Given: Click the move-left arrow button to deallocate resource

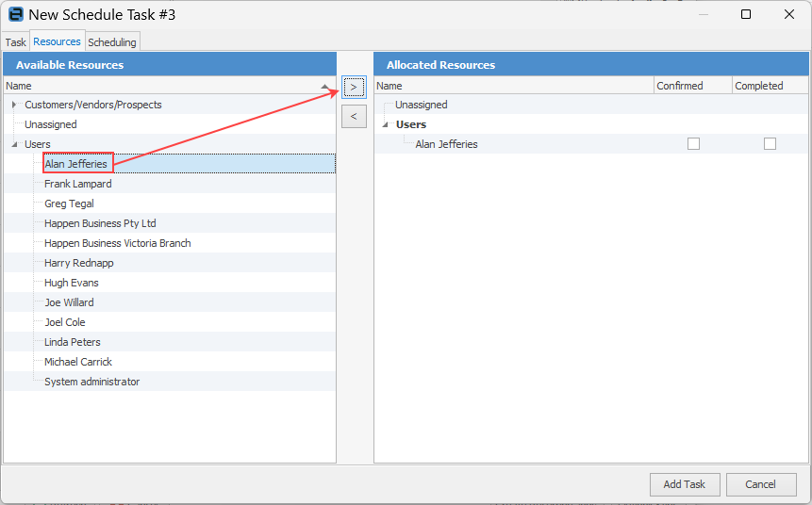Looking at the screenshot, I should point(354,117).
